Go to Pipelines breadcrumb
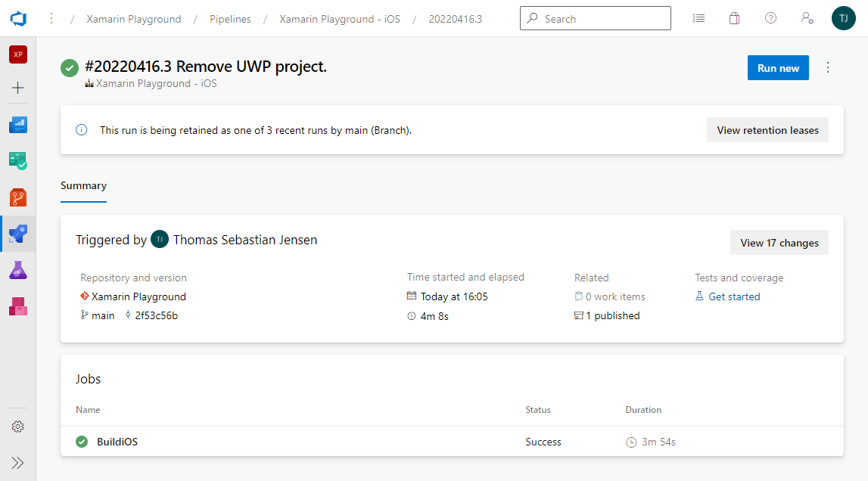 click(x=230, y=19)
